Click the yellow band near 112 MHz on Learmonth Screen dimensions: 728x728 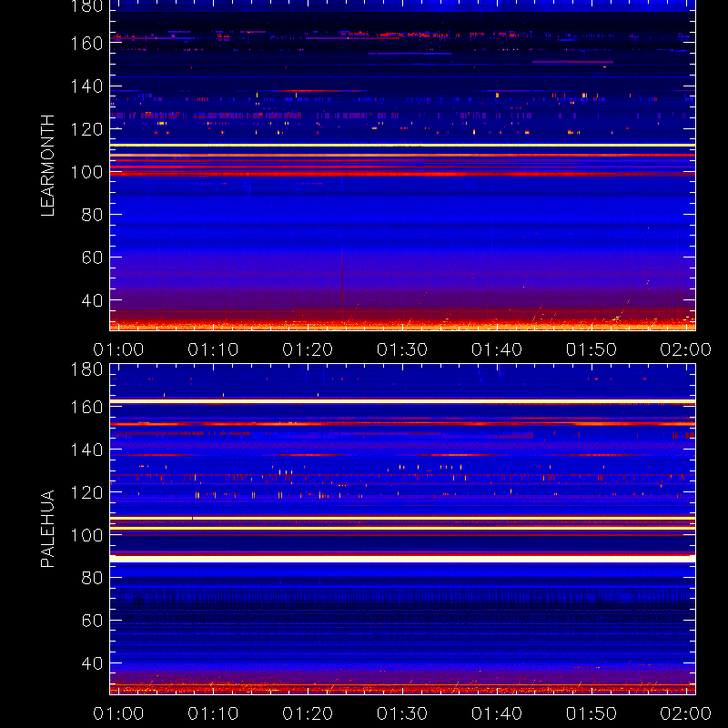tap(402, 146)
